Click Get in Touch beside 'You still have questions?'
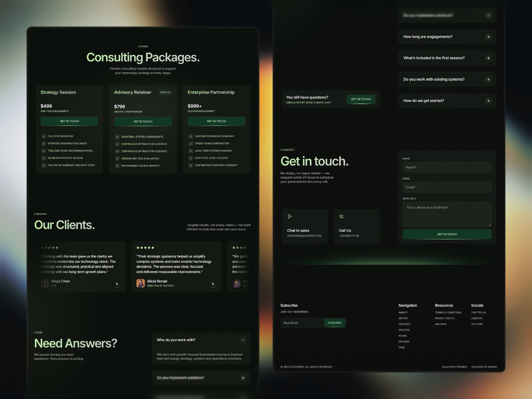 pyautogui.click(x=361, y=99)
